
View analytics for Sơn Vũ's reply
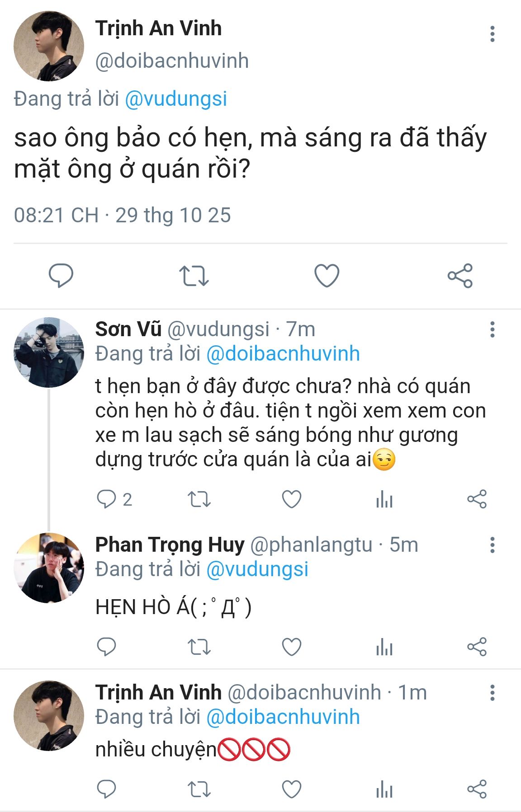coord(384,499)
